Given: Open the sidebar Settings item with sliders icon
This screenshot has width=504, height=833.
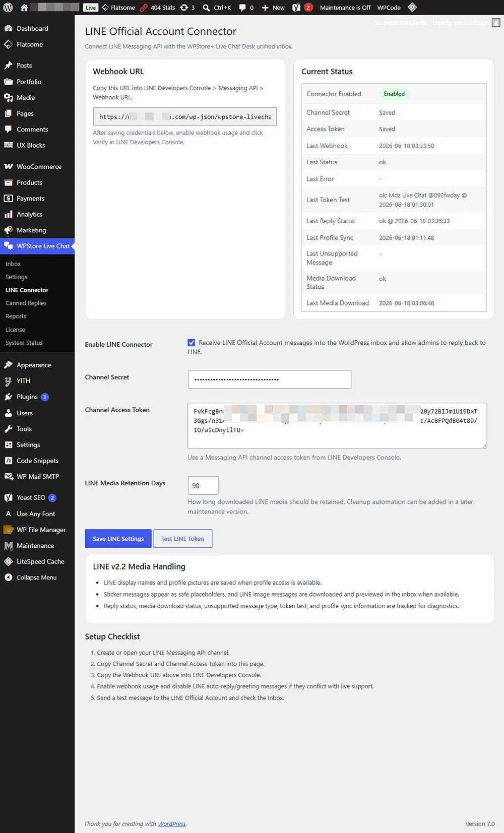Looking at the screenshot, I should click(x=37, y=445).
